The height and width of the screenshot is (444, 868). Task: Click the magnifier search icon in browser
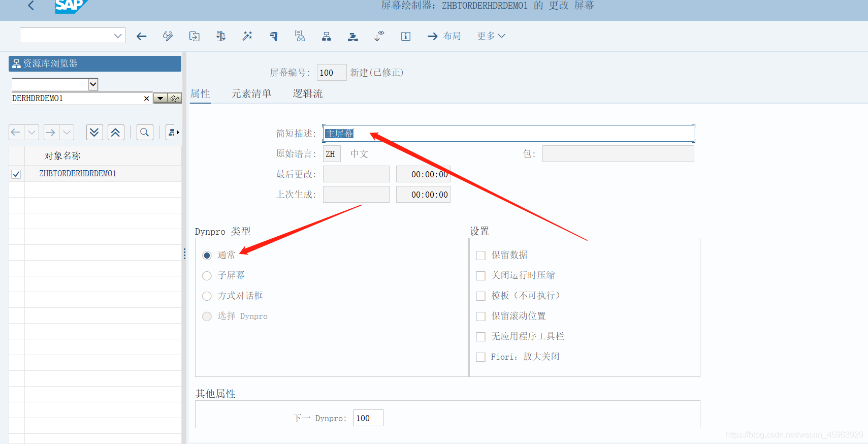tap(145, 133)
